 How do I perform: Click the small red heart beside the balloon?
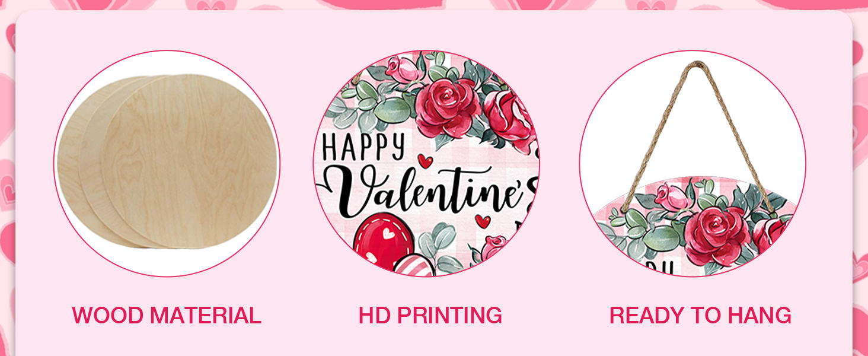(x=483, y=221)
